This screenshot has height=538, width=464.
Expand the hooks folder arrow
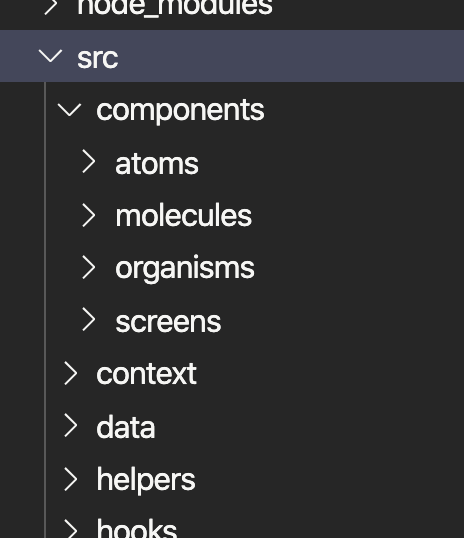tap(71, 529)
